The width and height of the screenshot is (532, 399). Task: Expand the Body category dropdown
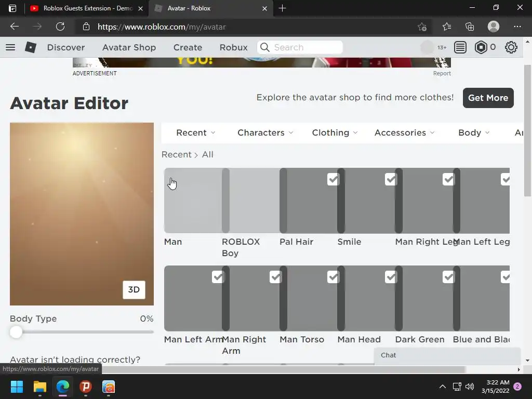474,132
